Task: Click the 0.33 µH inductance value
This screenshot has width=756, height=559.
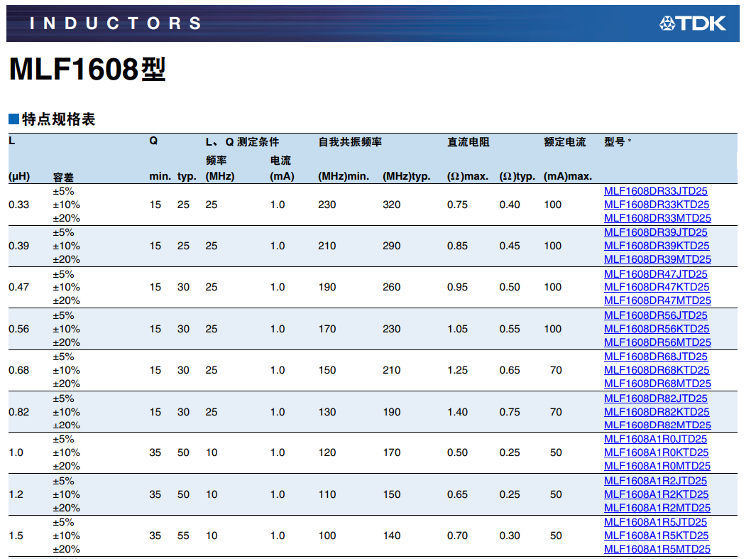Action: click(18, 205)
